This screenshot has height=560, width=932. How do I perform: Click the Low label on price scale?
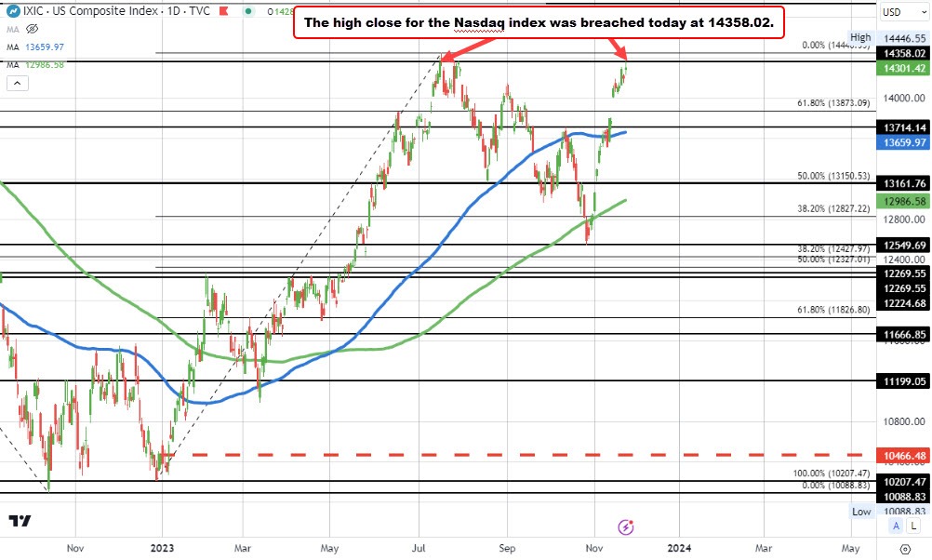coord(861,512)
